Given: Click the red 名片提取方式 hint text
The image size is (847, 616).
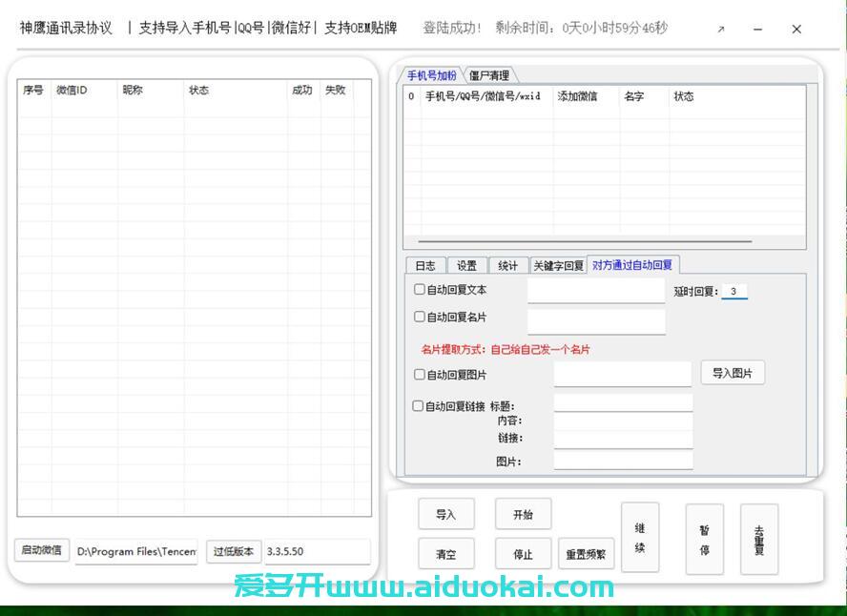Looking at the screenshot, I should (506, 349).
